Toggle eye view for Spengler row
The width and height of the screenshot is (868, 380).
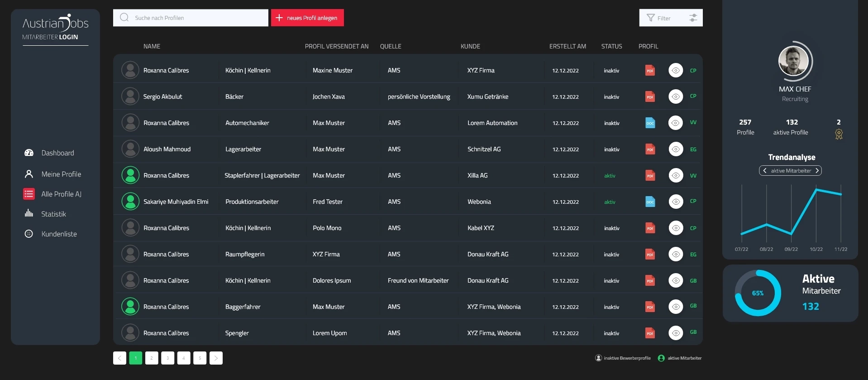[x=676, y=333]
